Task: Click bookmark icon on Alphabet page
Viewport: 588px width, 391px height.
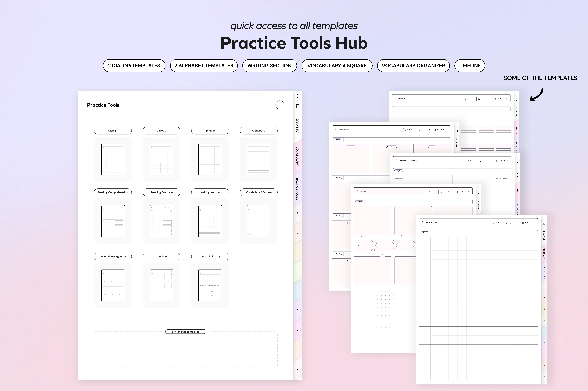Action: [517, 100]
